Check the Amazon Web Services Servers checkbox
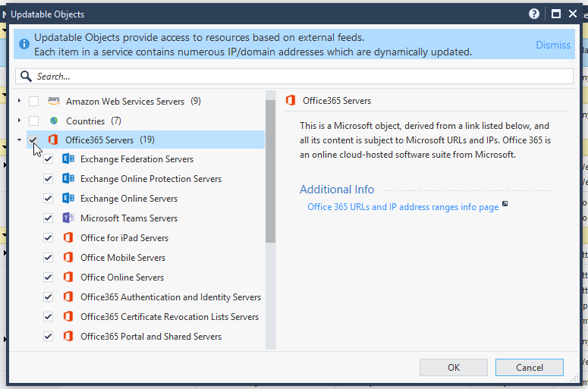 33,101
